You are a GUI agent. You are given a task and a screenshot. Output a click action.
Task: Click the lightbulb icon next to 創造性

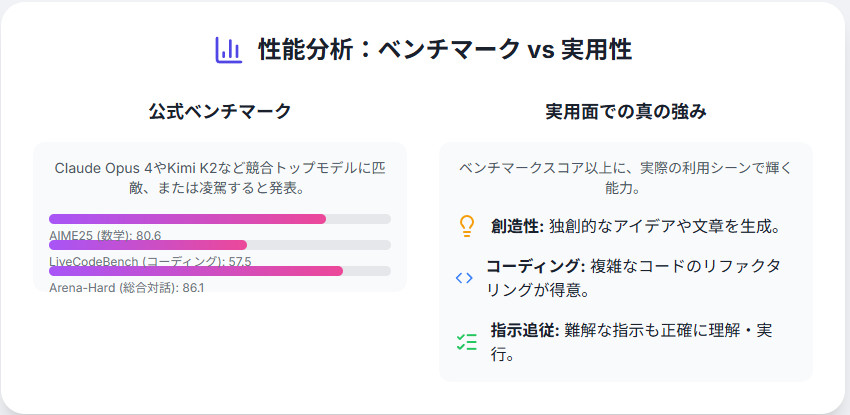(466, 226)
